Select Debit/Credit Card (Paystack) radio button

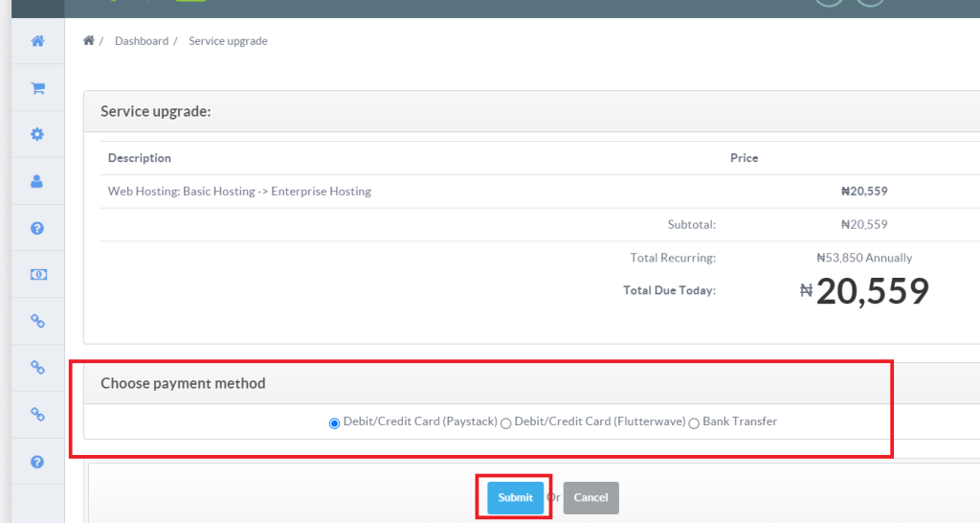point(334,423)
